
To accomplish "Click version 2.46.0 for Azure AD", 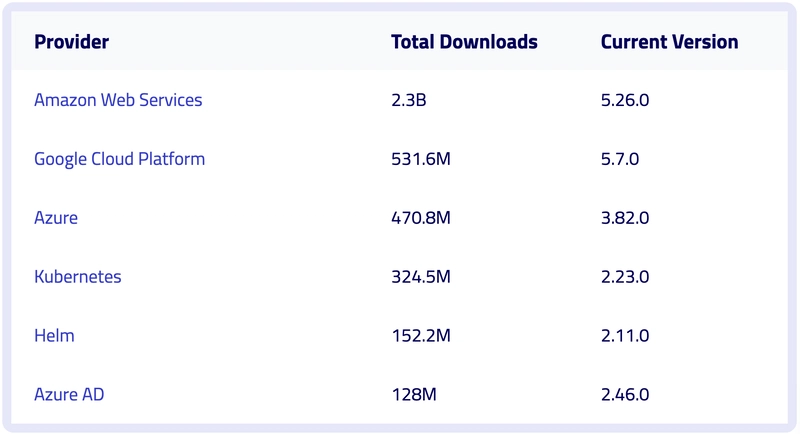I will click(x=625, y=394).
